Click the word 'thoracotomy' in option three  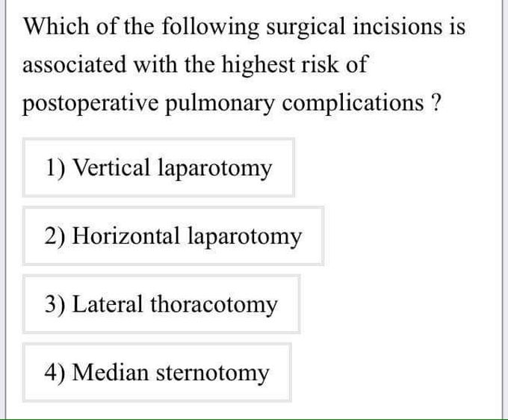point(214,306)
